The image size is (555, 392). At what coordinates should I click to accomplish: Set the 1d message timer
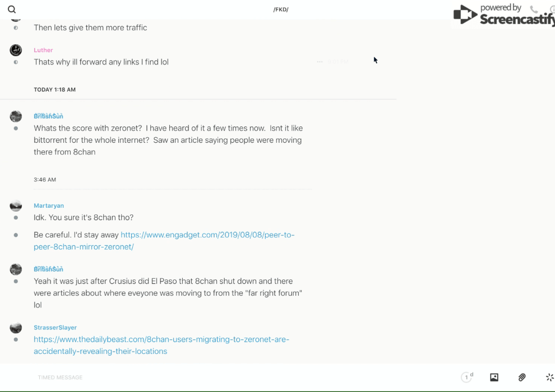pyautogui.click(x=467, y=377)
